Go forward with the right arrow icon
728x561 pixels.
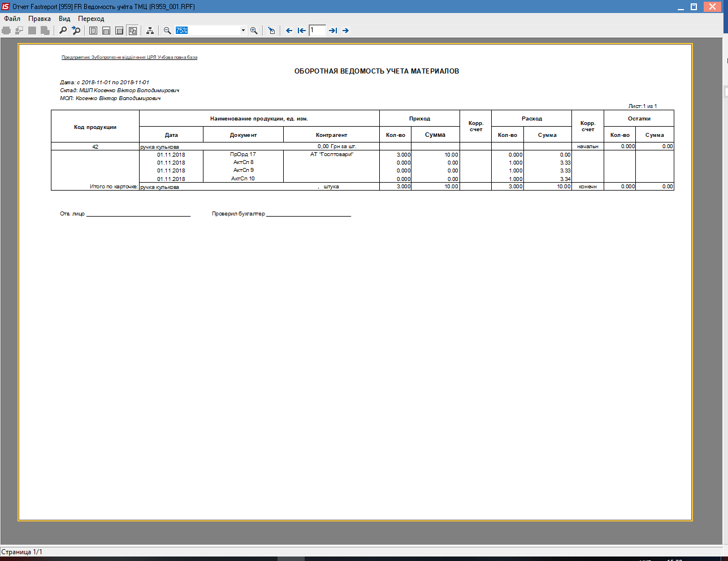[345, 31]
